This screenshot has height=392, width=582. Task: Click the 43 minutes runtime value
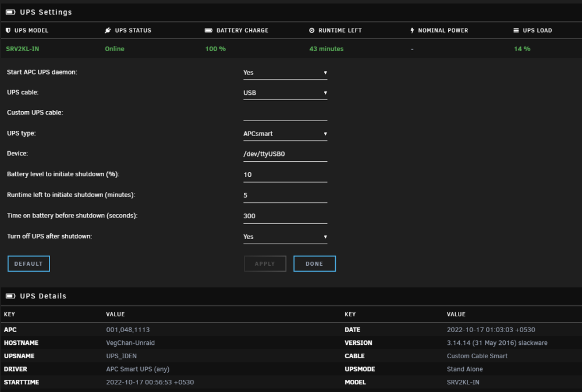pos(327,49)
